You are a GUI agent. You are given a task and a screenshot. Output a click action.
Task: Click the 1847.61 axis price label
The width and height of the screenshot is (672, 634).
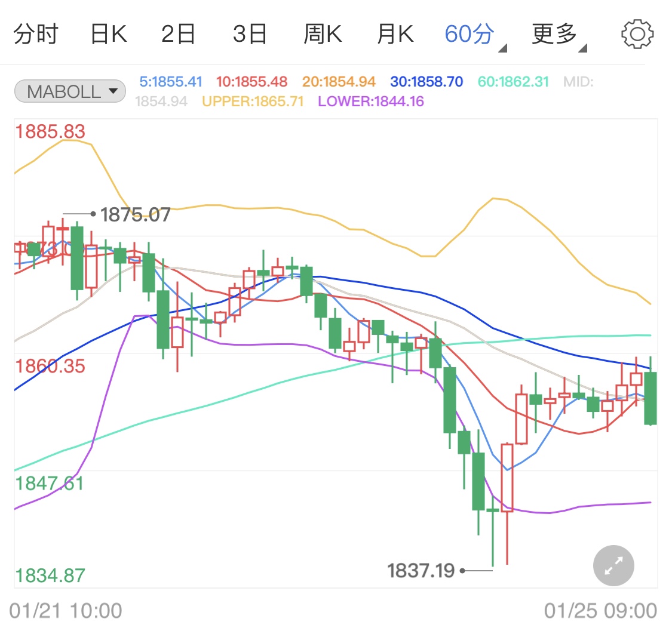tap(50, 484)
